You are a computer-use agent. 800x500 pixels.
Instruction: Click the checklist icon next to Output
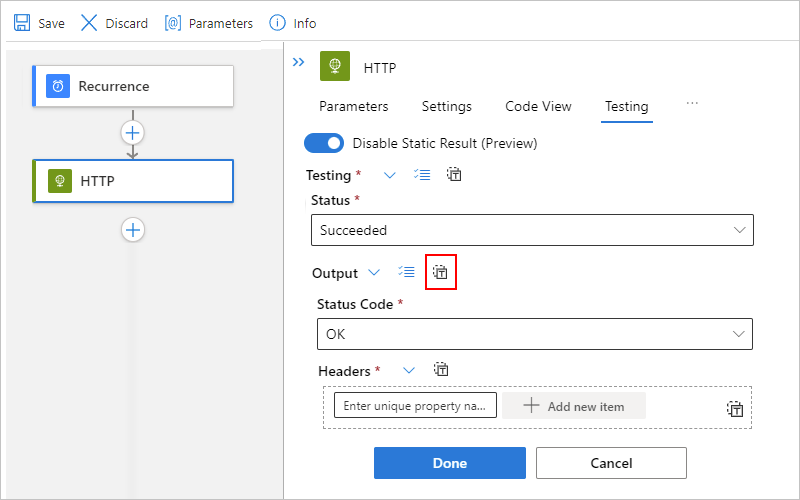tap(406, 272)
